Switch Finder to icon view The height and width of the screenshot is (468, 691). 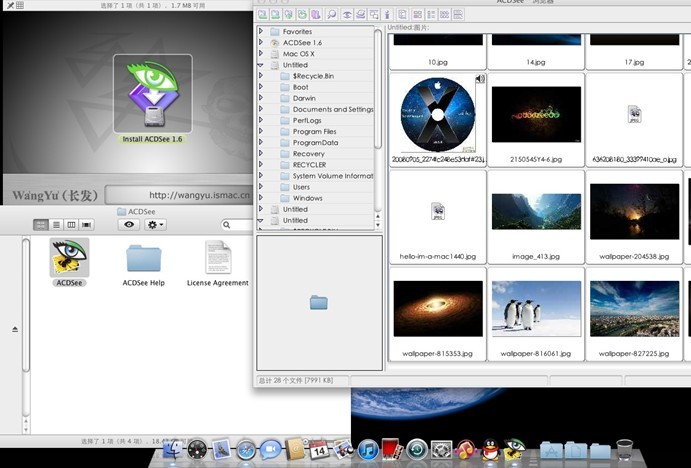click(x=41, y=225)
